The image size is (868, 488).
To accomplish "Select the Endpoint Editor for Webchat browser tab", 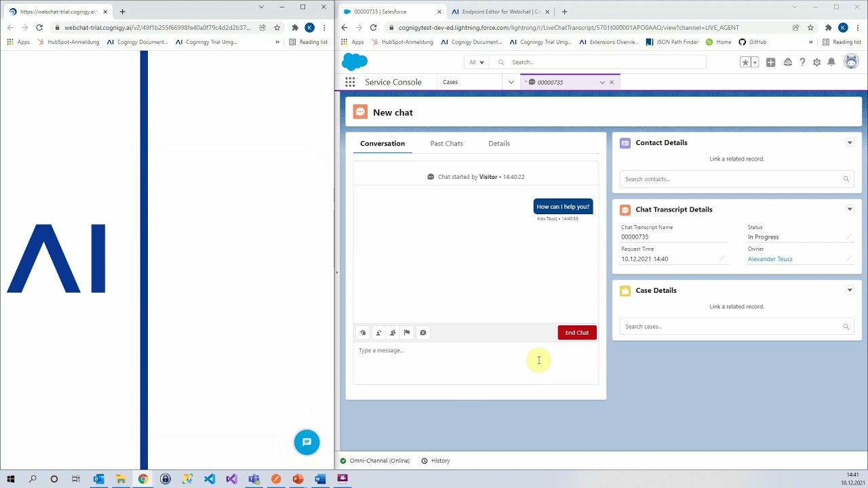I will 500,12.
